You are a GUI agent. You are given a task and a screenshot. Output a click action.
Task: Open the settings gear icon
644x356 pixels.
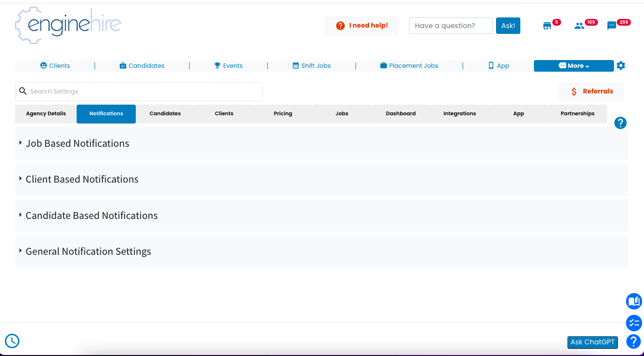click(x=621, y=66)
